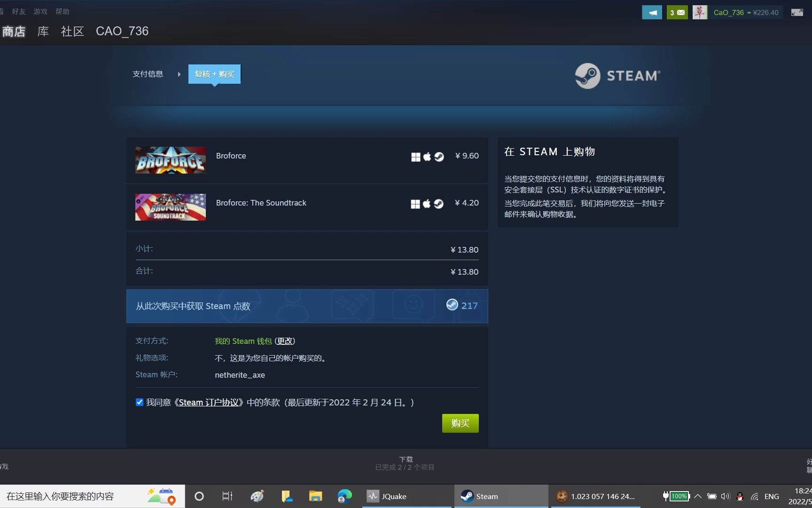Open the taskbar clock and date
Viewport: 812px width, 508px height.
coord(800,496)
